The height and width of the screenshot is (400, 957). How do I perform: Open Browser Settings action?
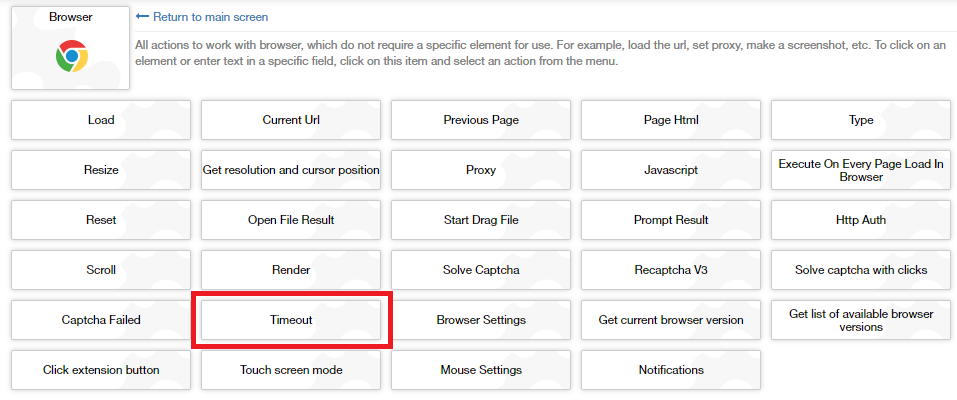481,320
